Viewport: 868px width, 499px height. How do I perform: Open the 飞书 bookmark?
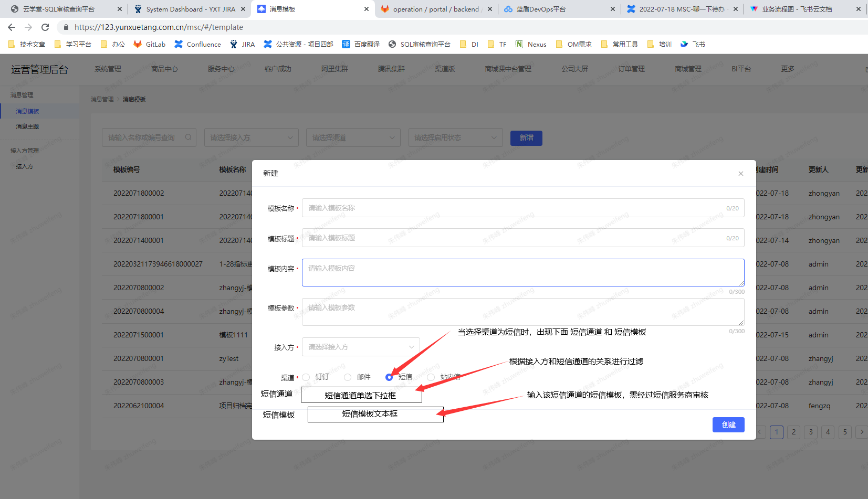tap(693, 44)
